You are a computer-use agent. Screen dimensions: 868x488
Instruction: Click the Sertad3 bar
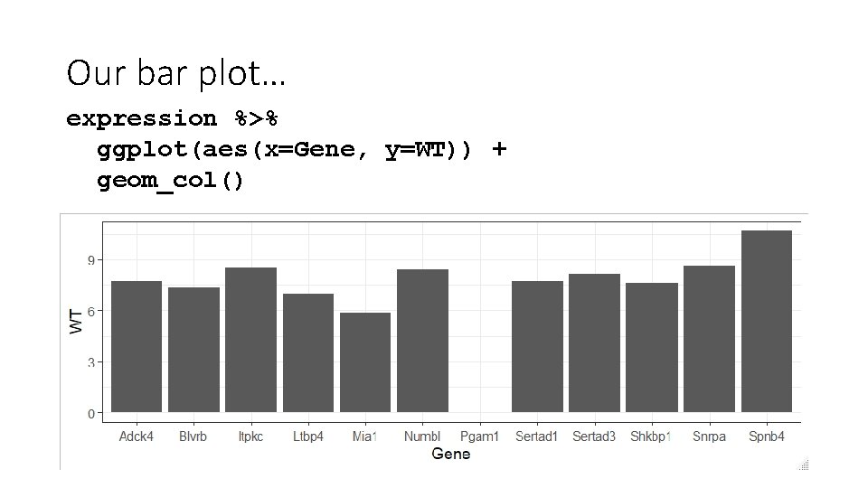pos(594,343)
